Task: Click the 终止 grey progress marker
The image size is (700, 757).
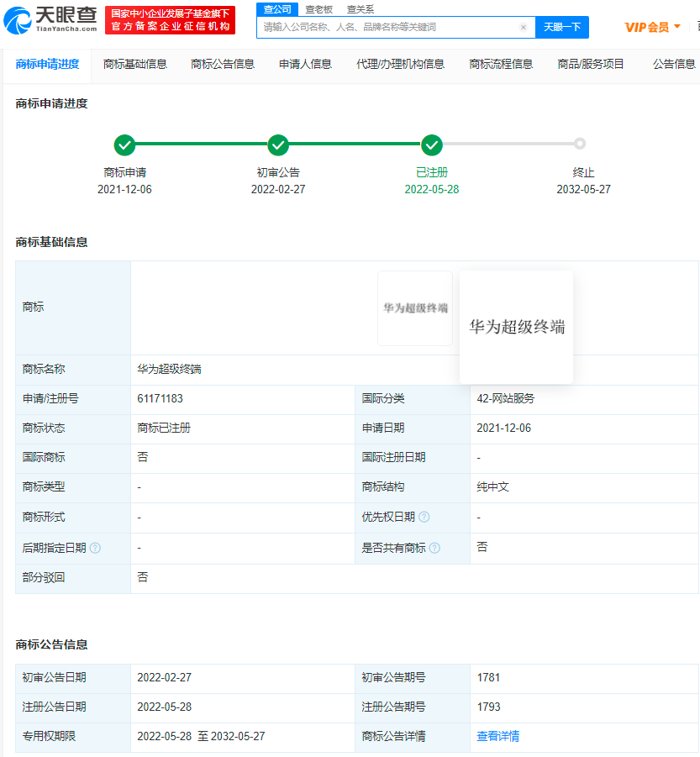Action: tap(580, 144)
